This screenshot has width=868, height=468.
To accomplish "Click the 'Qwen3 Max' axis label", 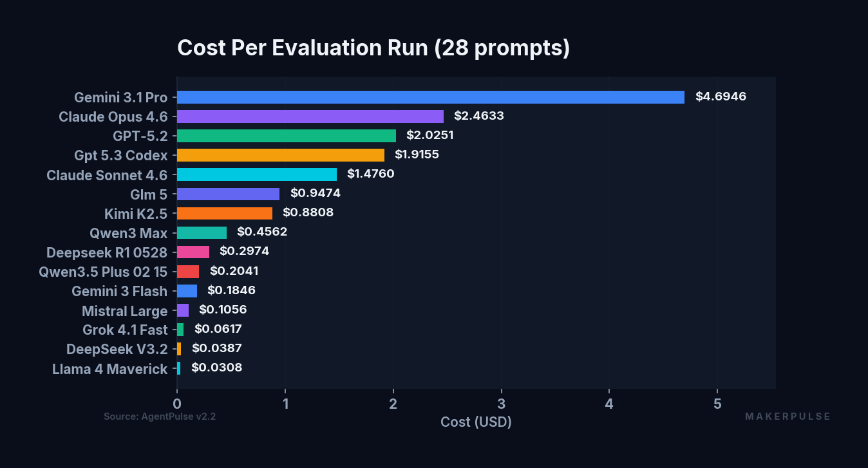I will pos(129,233).
